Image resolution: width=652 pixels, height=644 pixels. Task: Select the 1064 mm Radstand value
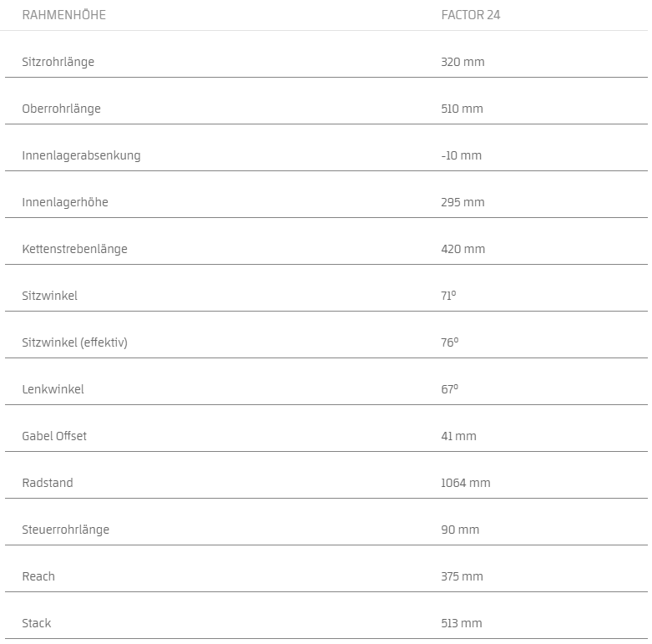point(466,483)
